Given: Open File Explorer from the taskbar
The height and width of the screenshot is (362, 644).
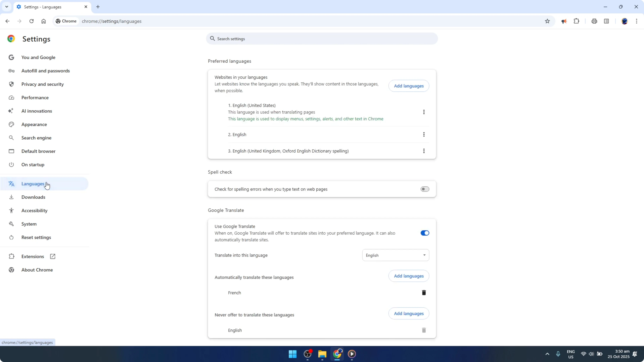Looking at the screenshot, I should [x=322, y=354].
